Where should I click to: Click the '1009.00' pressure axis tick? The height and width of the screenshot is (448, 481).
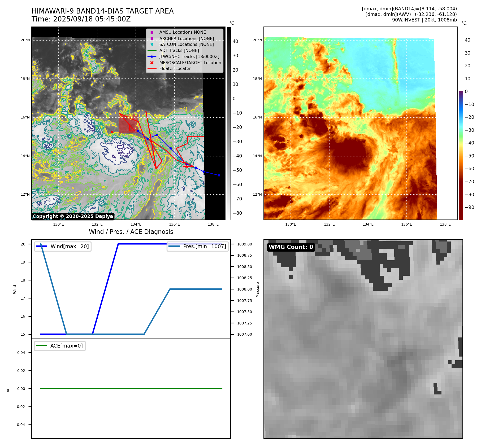(245, 244)
